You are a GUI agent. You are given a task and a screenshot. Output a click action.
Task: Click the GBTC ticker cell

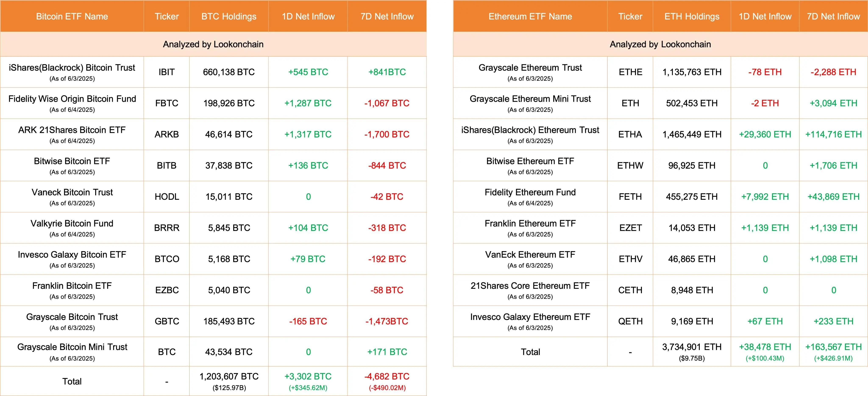click(166, 321)
